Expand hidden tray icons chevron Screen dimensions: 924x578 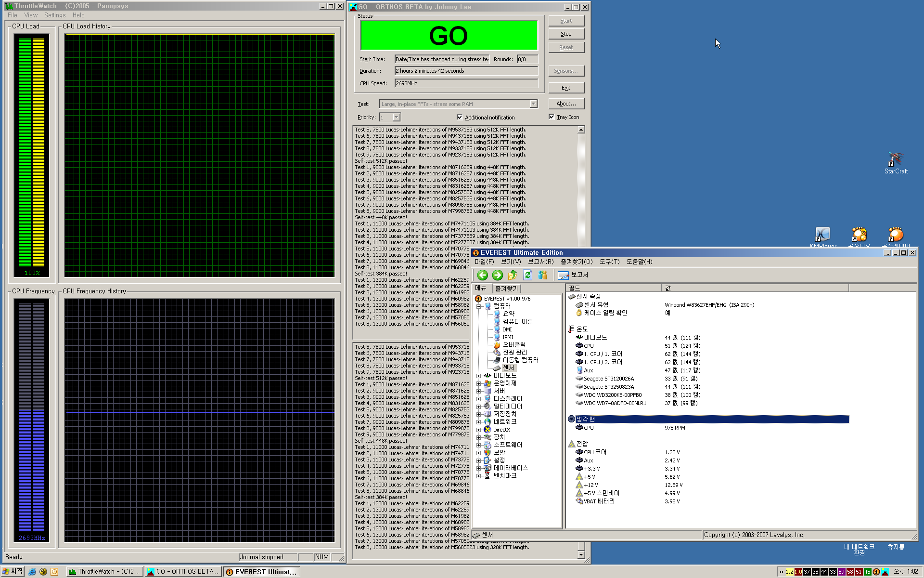[782, 572]
